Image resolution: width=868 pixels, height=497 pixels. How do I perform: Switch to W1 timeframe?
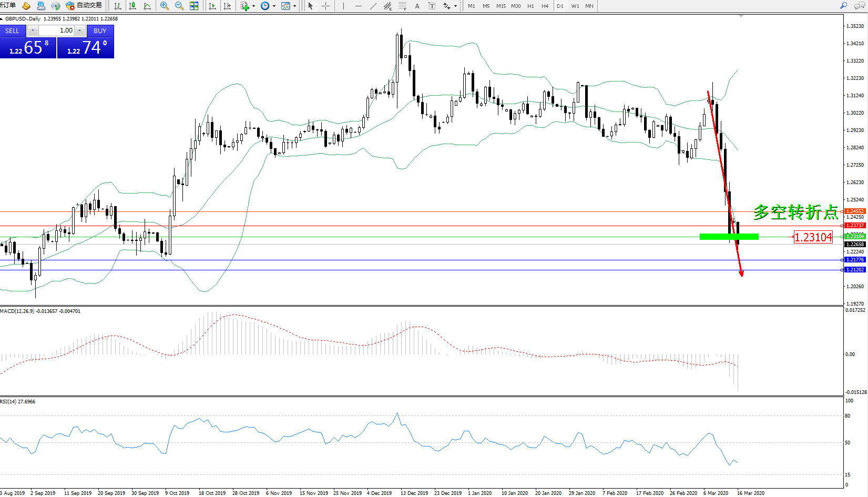point(575,6)
